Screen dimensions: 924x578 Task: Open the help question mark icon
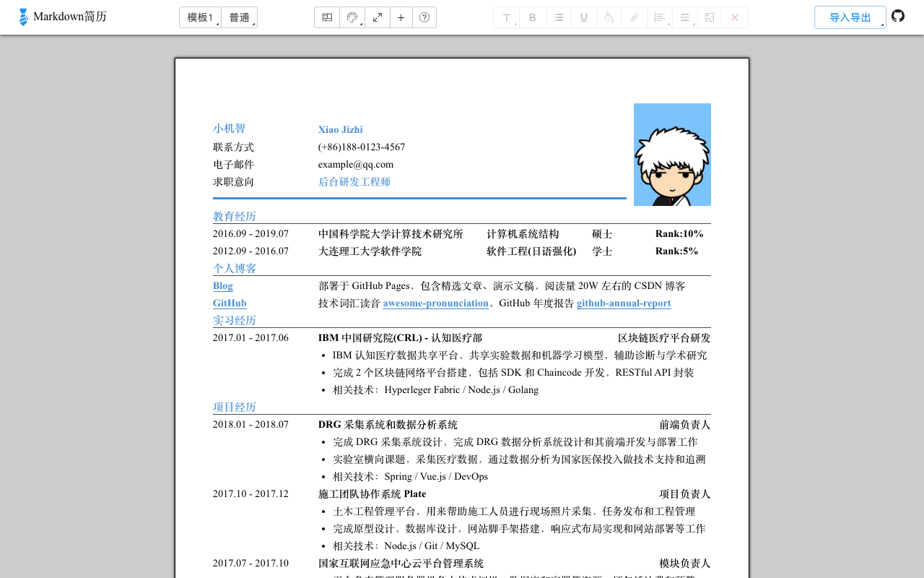(424, 17)
